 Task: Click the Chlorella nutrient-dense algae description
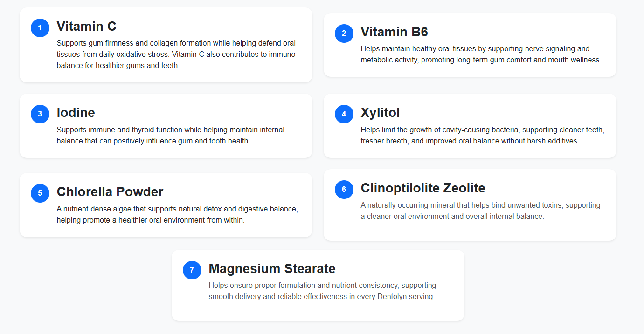click(x=177, y=214)
